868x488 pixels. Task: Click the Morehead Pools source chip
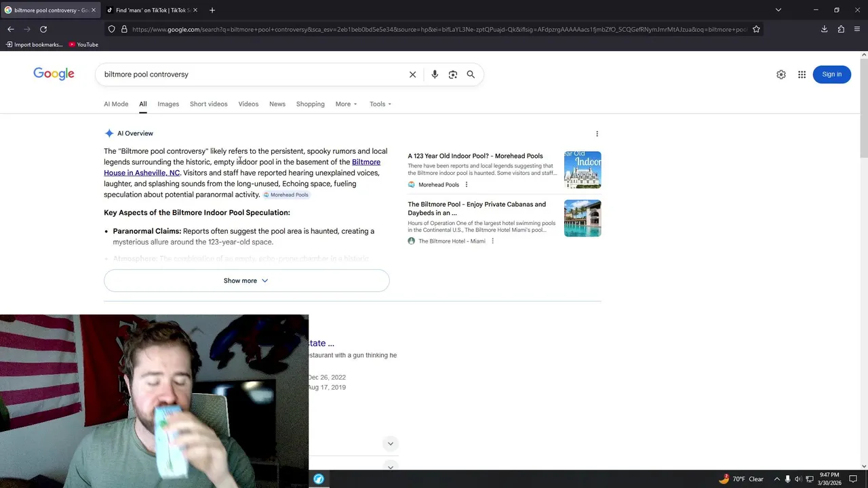click(x=286, y=195)
